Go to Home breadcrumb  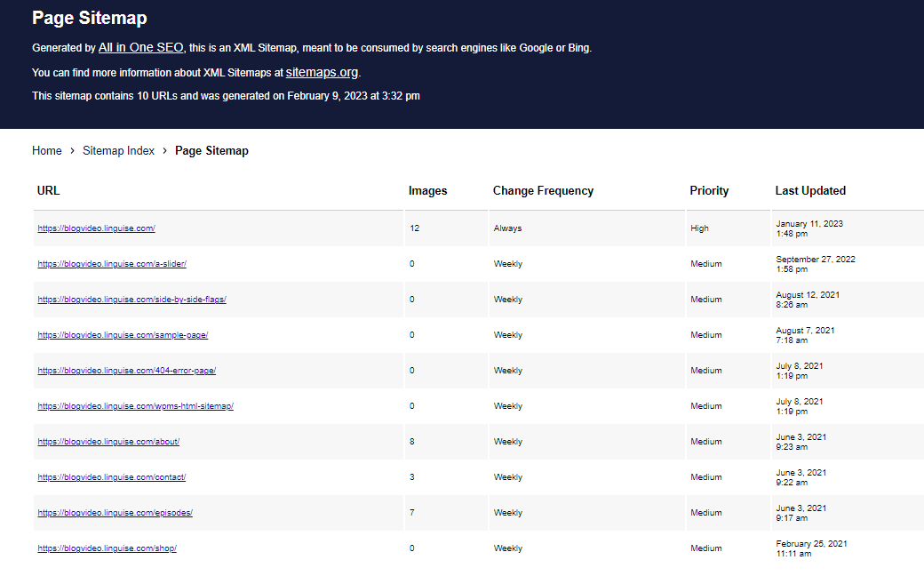(x=46, y=151)
